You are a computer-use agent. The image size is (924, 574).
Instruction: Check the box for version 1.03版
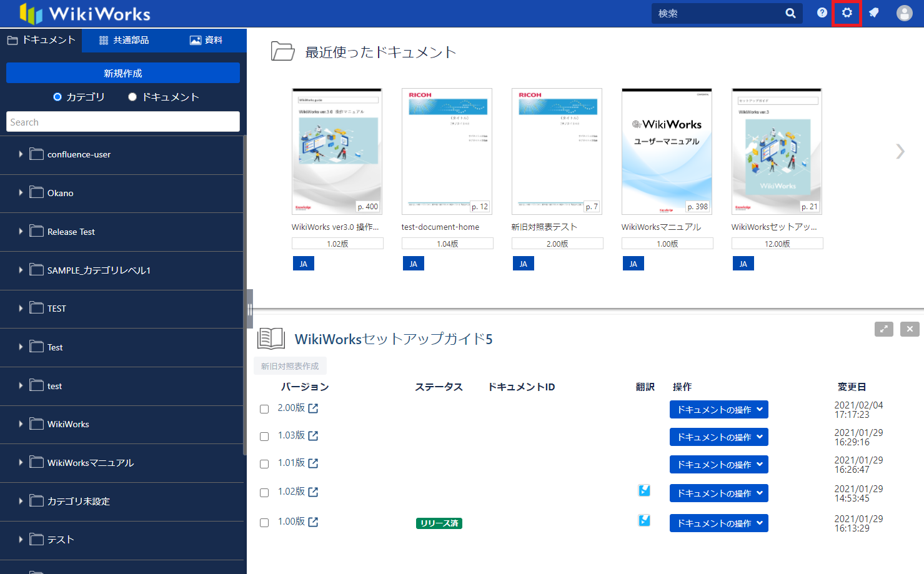[264, 437]
